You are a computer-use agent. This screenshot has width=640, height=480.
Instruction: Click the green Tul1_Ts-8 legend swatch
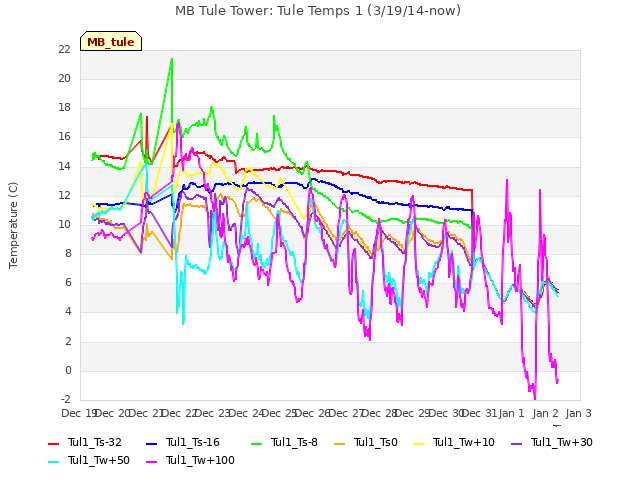[x=256, y=443]
